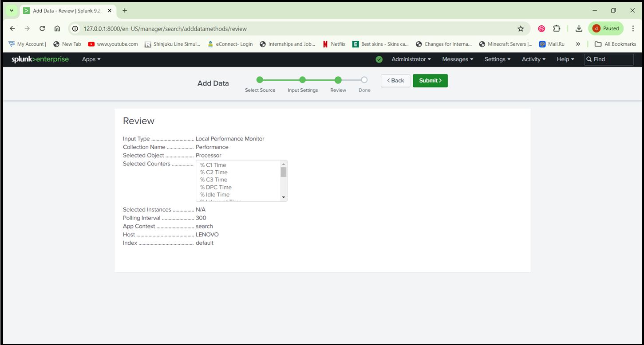Screen dimensions: 644x345
Task: Click the Back button
Action: 395,81
